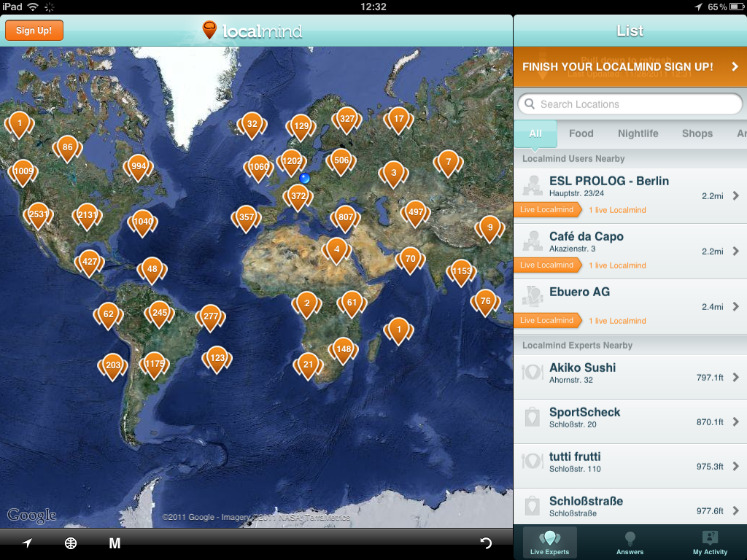This screenshot has width=747, height=560.
Task: Open the ESL PROLOG - Berlin chevron
Action: (735, 195)
